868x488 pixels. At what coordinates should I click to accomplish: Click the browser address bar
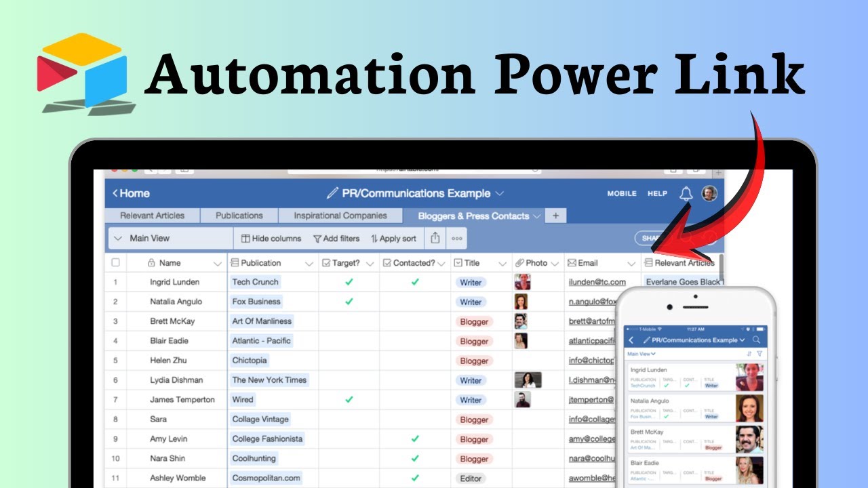click(x=414, y=170)
